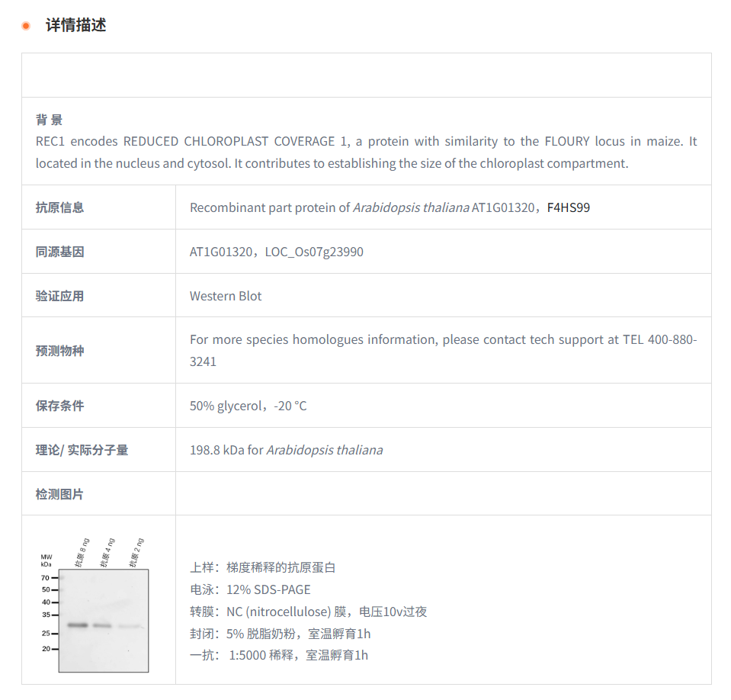The image size is (731, 700).
Task: Click the 20 kDa marker label
Action: (46, 649)
